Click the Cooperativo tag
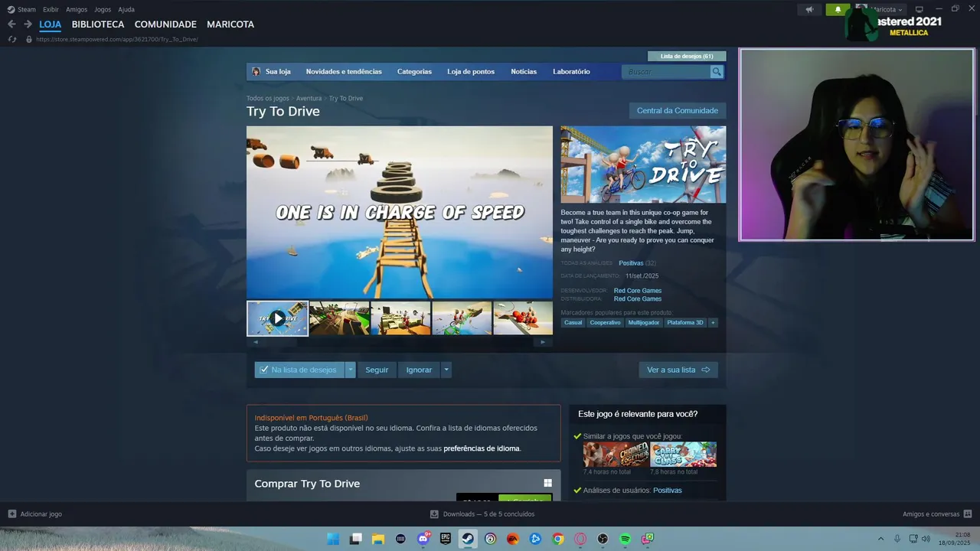 (605, 323)
